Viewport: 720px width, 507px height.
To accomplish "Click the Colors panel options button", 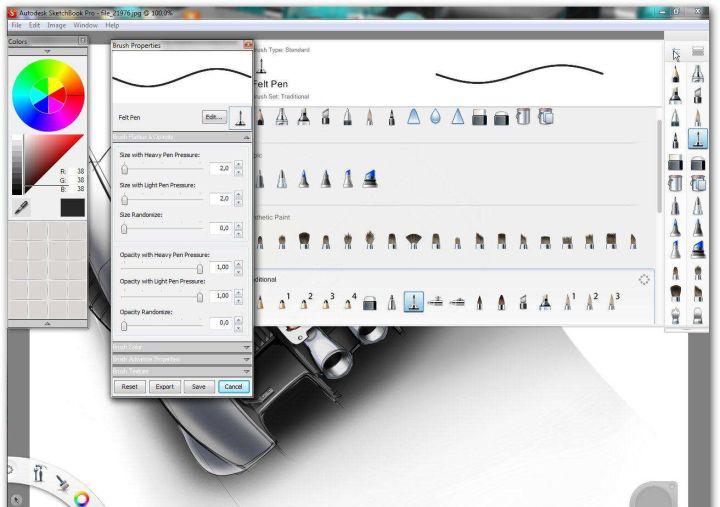I will click(82, 41).
